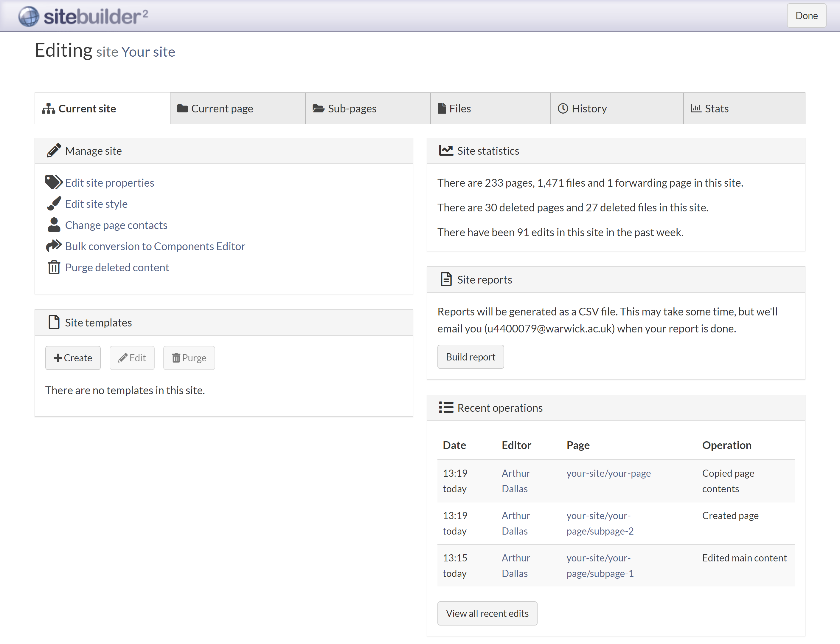Create a new site template
Viewport: 840px width, 644px height.
click(73, 358)
